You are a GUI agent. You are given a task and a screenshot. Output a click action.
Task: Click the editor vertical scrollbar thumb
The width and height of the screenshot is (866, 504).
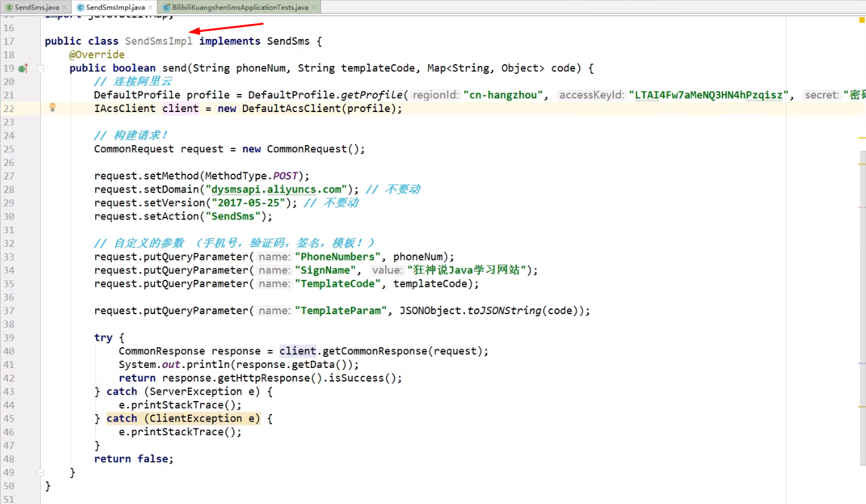(863, 308)
